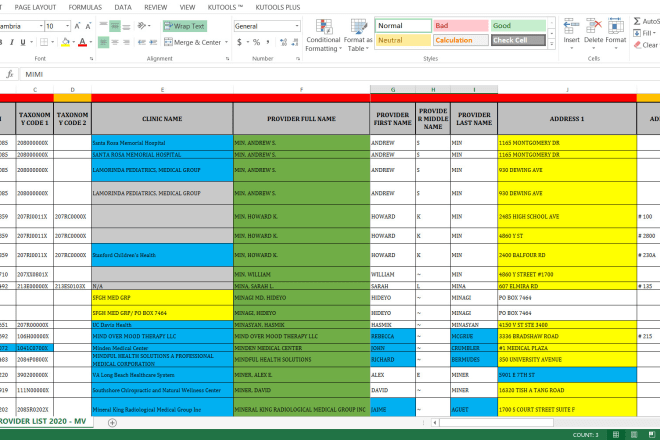
Task: Click the Delete cells icon
Action: click(x=593, y=26)
